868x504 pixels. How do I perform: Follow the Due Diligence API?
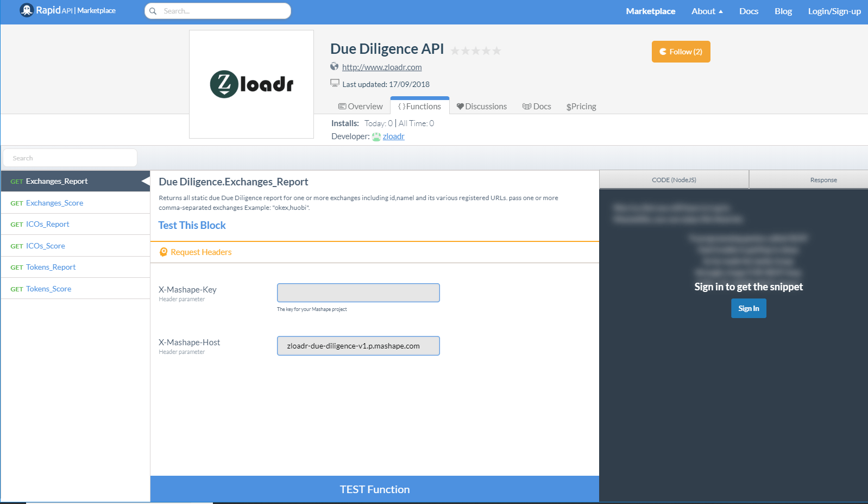point(681,52)
